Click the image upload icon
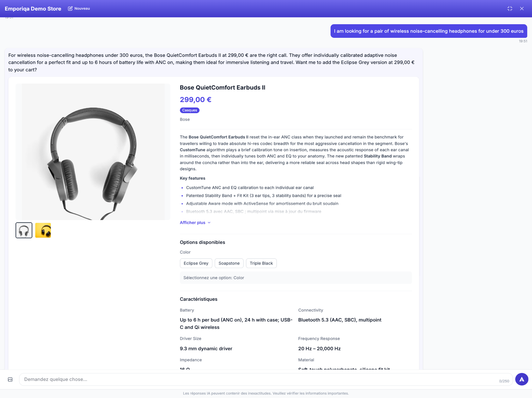This screenshot has width=532, height=398. coord(10,380)
